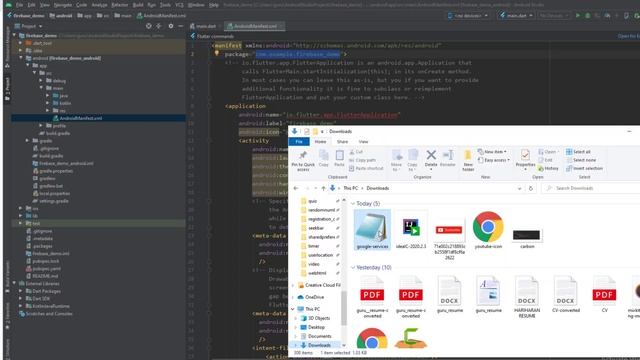Select the carbon image file
The height and width of the screenshot is (360, 640).
point(527,238)
